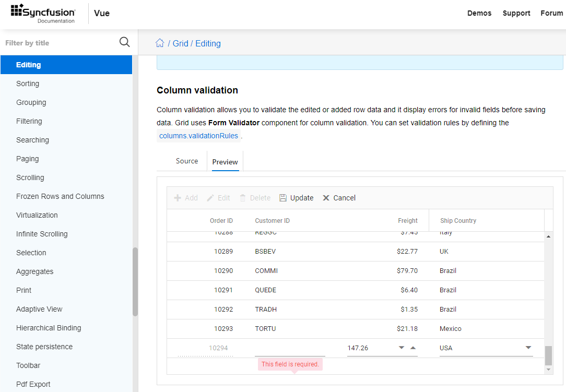Image resolution: width=566 pixels, height=392 pixels.
Task: Decrease Freight value with down arrow
Action: tap(402, 348)
